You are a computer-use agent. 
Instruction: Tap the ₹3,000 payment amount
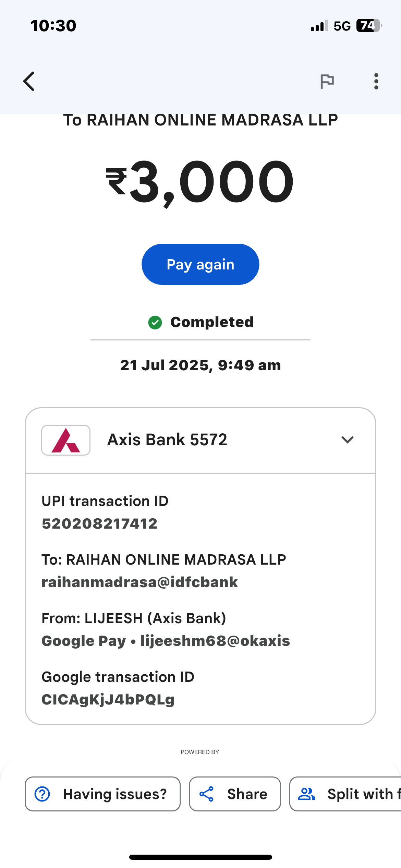pyautogui.click(x=200, y=182)
